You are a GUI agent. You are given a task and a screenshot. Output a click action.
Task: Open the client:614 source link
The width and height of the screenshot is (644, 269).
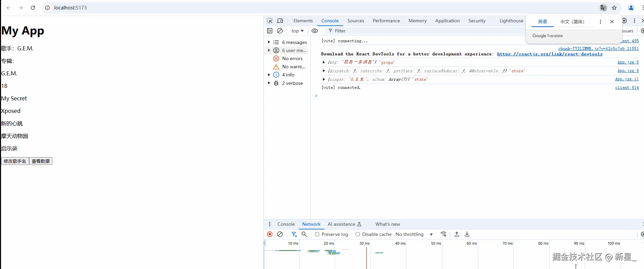(x=627, y=88)
